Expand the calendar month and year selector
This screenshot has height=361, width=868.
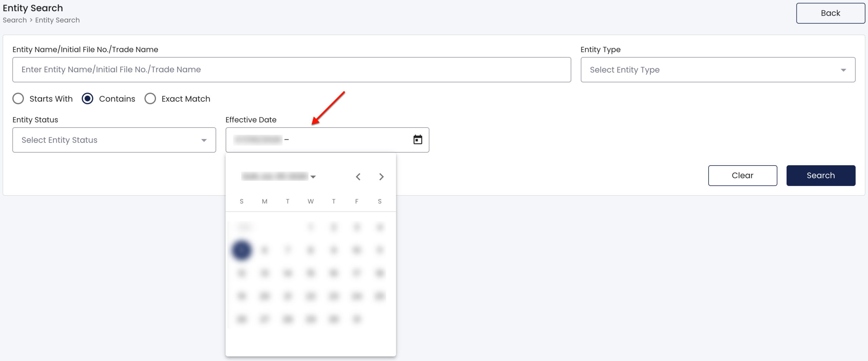click(x=279, y=176)
